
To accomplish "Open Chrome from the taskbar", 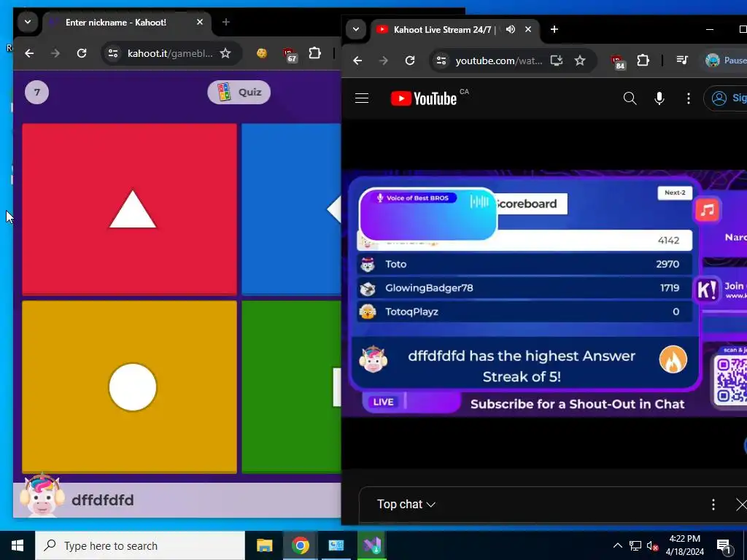I will point(300,545).
